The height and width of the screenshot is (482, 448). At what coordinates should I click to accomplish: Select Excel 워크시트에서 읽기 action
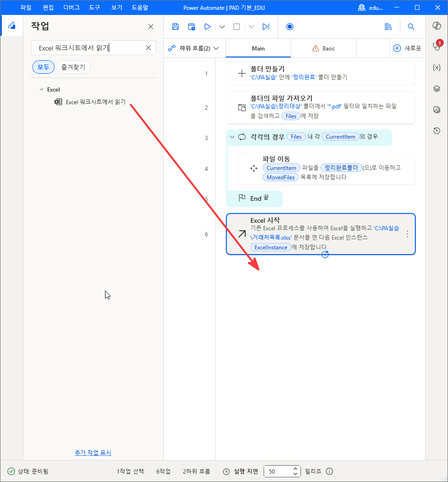90,102
